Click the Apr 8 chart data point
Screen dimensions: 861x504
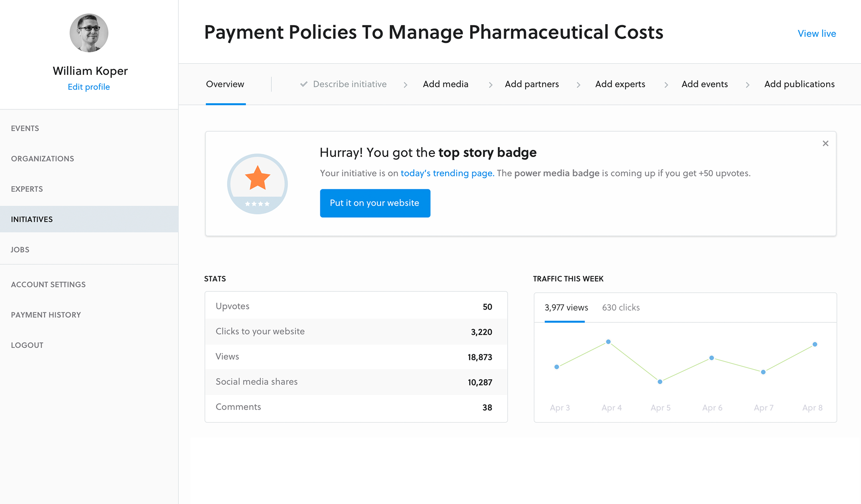pos(815,344)
